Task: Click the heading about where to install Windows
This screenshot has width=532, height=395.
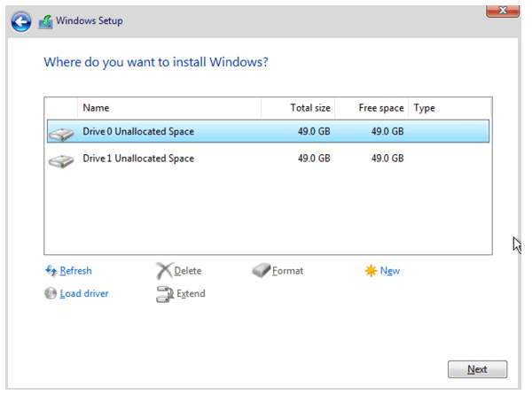Action: (x=156, y=62)
